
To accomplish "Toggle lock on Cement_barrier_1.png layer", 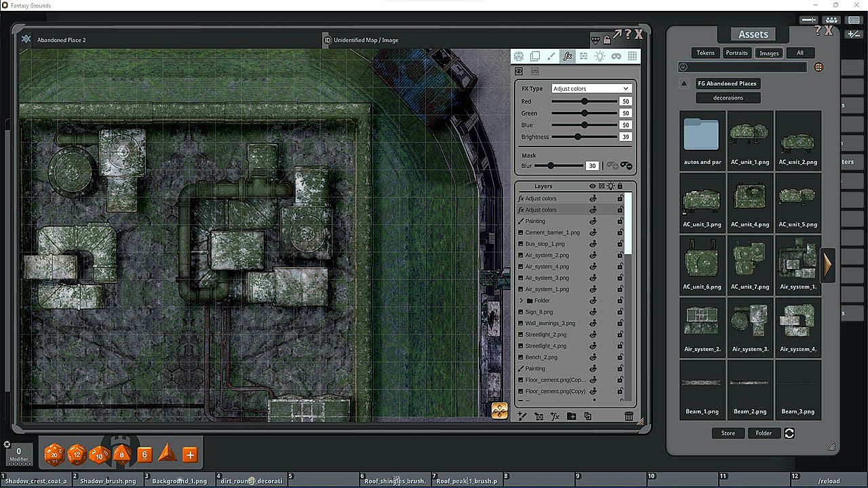I will [620, 232].
